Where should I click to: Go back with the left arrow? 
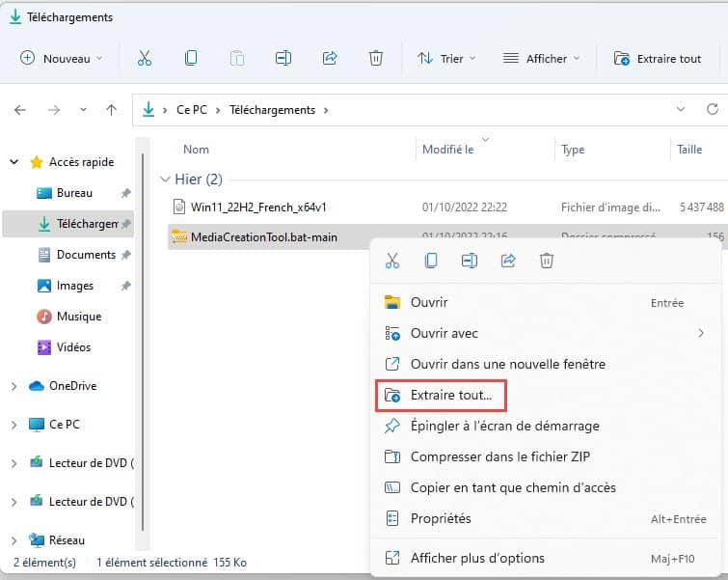pyautogui.click(x=20, y=110)
